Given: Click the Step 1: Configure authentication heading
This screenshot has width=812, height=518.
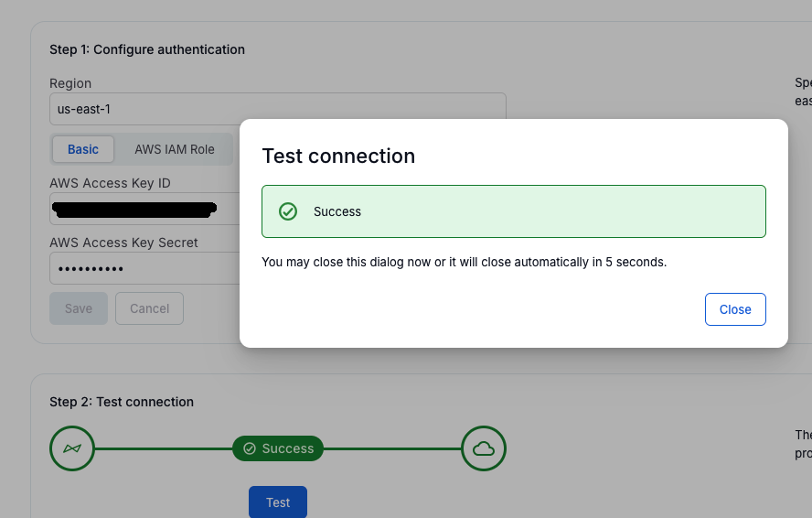Looking at the screenshot, I should (147, 49).
